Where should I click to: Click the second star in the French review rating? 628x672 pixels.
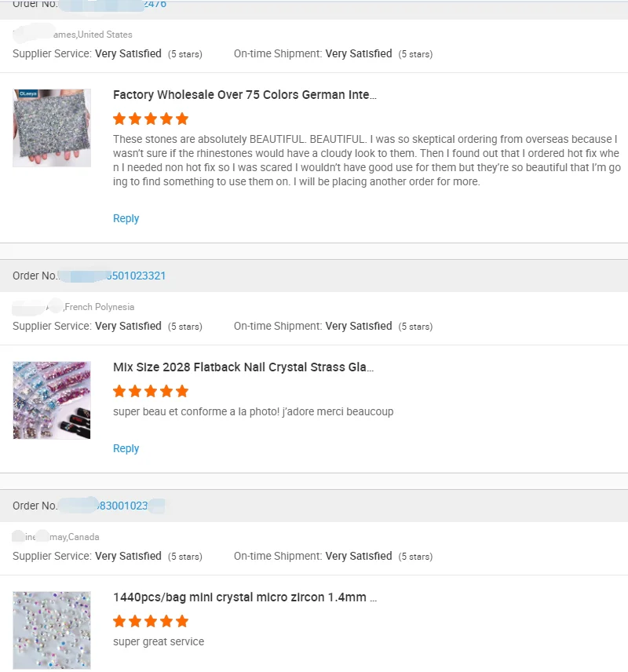click(136, 390)
